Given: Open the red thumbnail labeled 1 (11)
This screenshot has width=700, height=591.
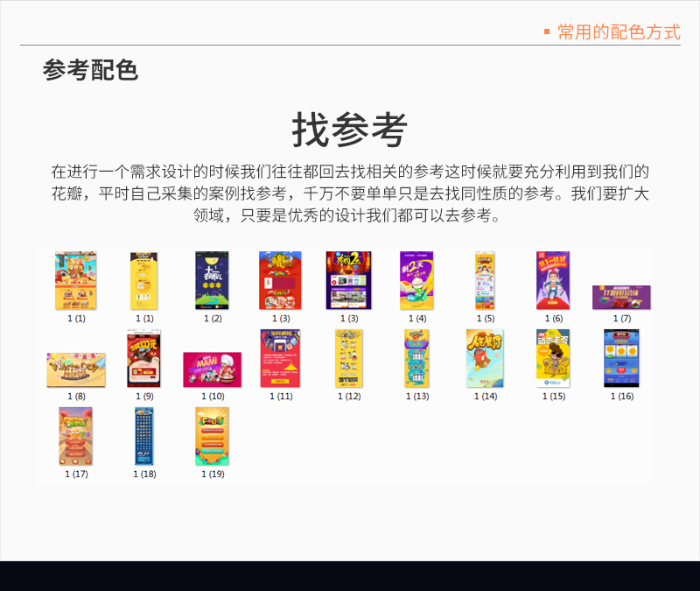Looking at the screenshot, I should [280, 358].
